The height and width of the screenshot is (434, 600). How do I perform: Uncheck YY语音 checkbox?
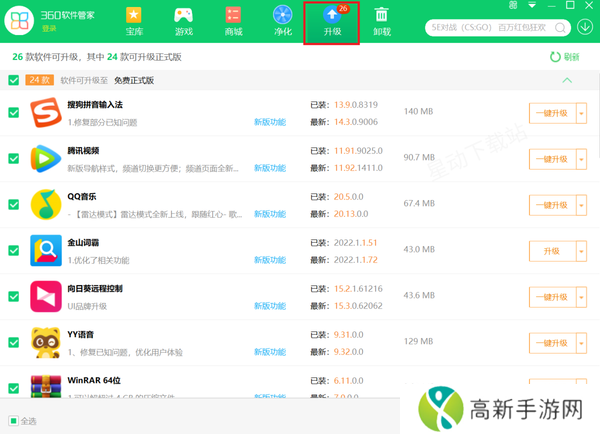click(x=14, y=342)
